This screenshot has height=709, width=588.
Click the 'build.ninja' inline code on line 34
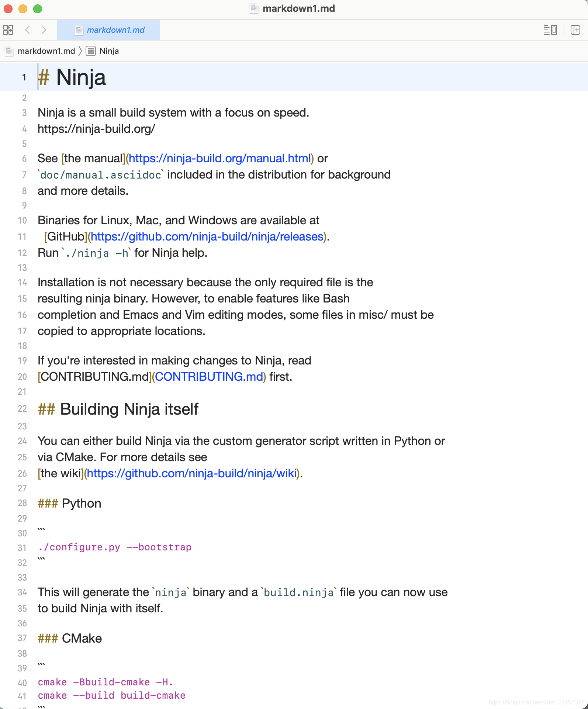[299, 592]
